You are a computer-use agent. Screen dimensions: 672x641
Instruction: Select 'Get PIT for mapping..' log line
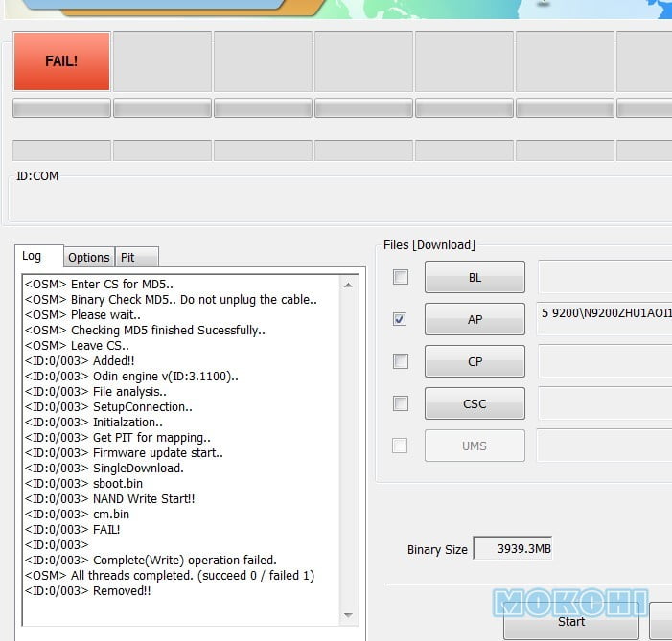click(118, 438)
